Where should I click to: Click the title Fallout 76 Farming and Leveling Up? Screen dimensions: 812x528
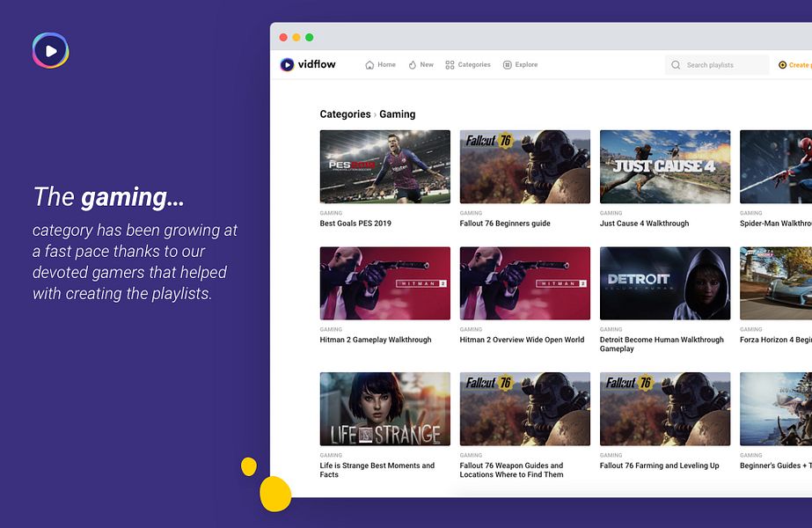coord(659,466)
